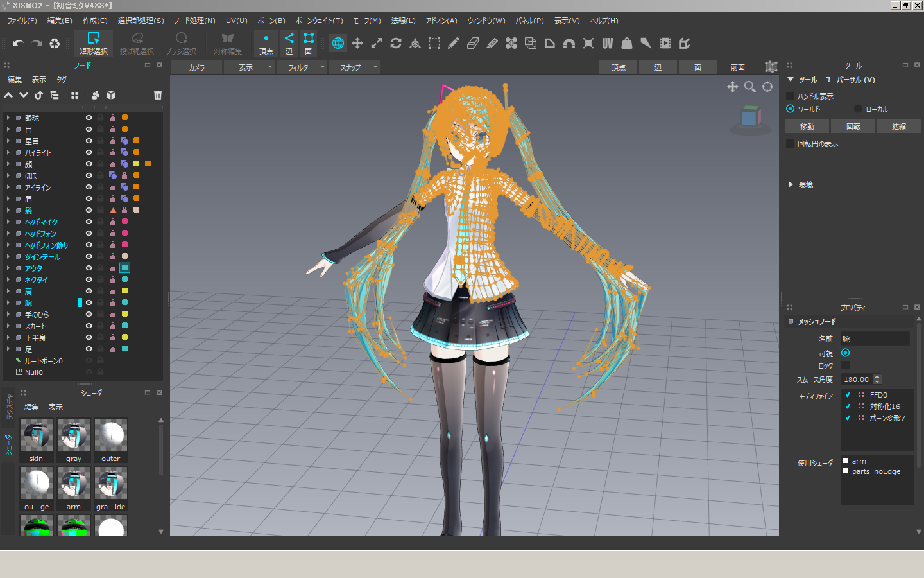Select the UV tool icon
Viewport: 924px width, 578px height.
point(608,43)
